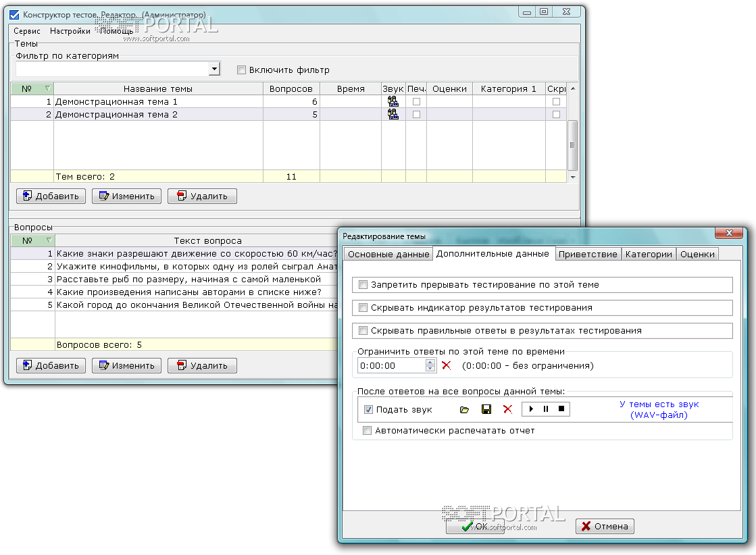Open sound icon for Демонстрационная тема 2
Screen dimensions: 756x555
tap(393, 114)
